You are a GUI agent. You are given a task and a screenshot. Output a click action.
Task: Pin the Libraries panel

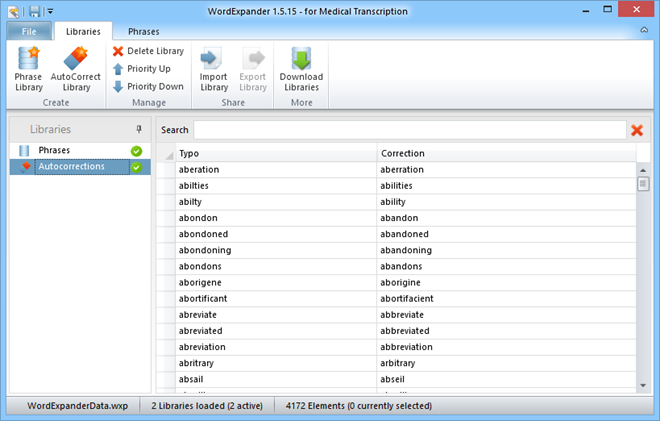click(139, 129)
